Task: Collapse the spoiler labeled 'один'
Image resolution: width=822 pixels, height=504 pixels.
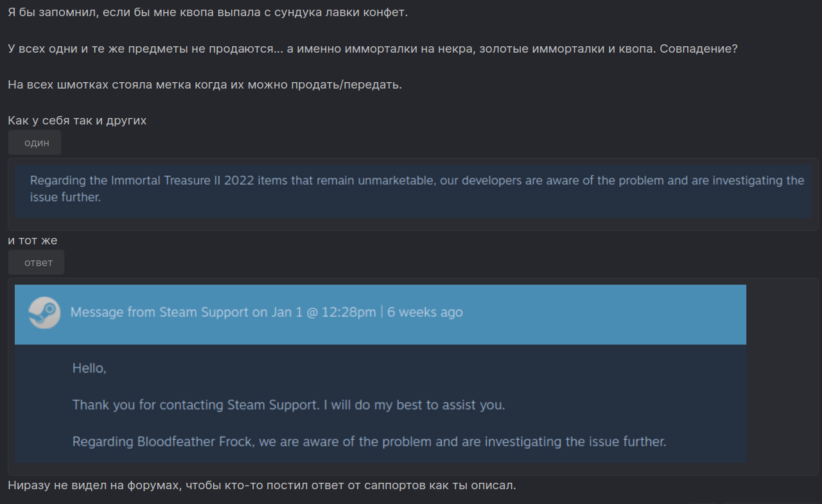Action: (x=34, y=142)
